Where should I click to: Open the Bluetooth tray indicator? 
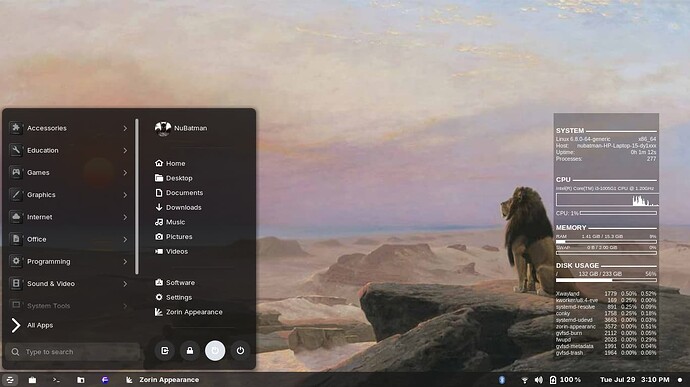point(502,380)
